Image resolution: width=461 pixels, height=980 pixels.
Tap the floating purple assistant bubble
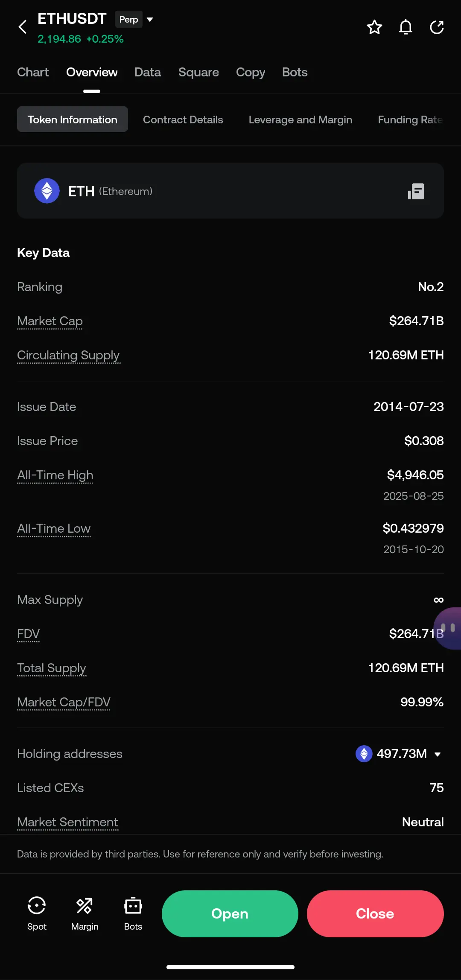[x=449, y=628]
